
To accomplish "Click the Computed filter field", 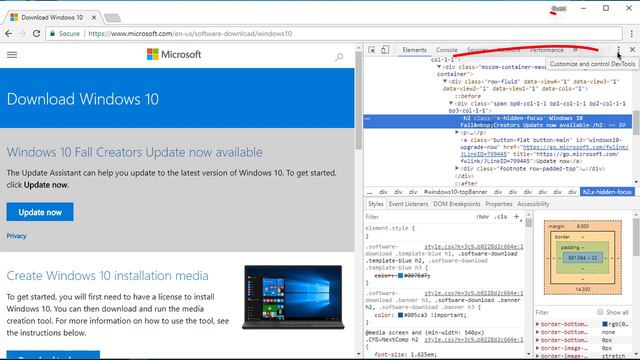I will (x=565, y=312).
